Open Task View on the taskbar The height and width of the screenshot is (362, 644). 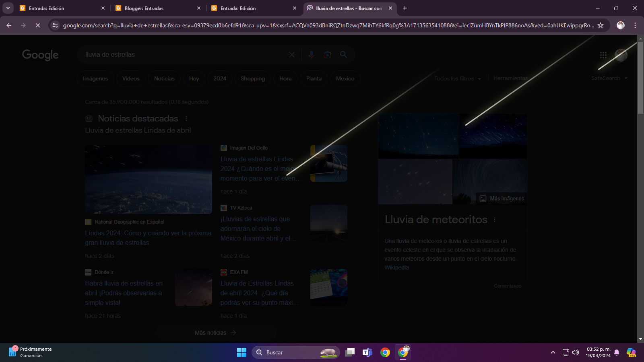pyautogui.click(x=350, y=353)
